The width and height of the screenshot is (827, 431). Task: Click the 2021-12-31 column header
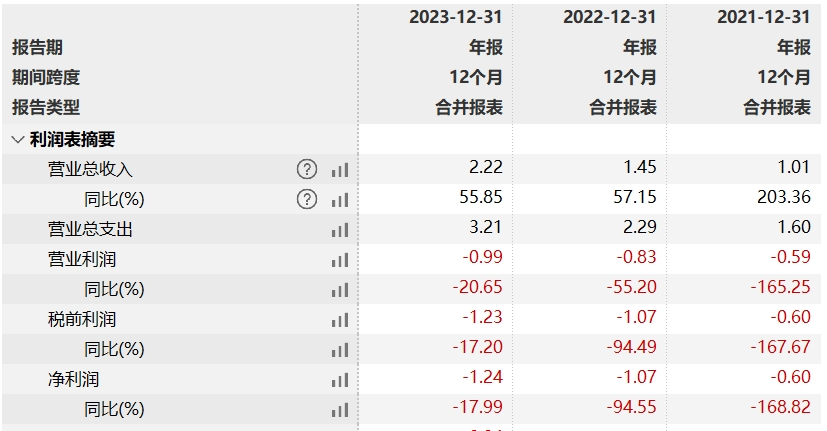764,17
